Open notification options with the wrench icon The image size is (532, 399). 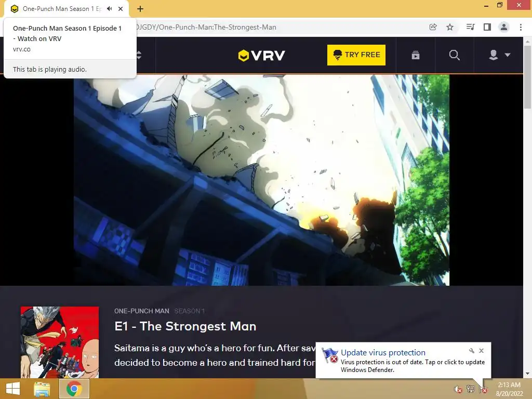472,351
